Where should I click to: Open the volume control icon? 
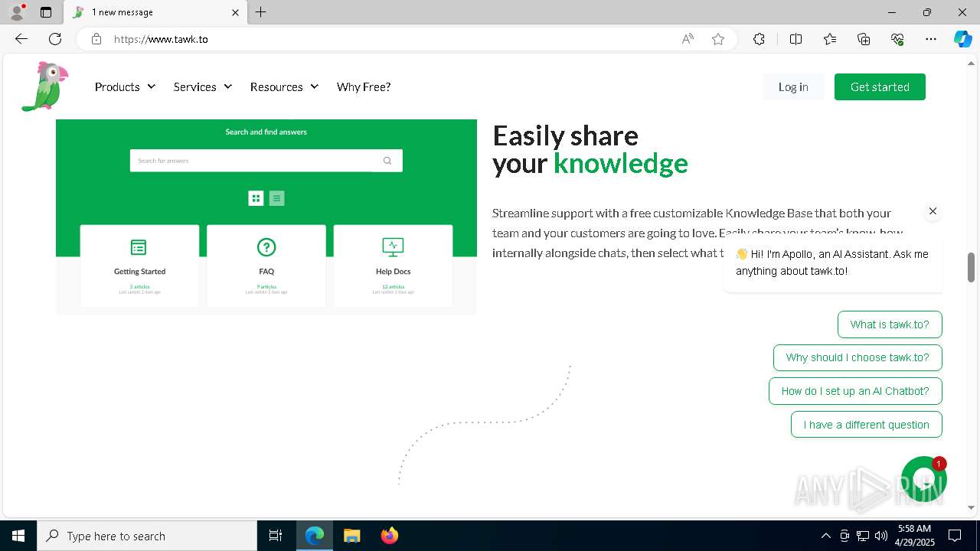[881, 536]
